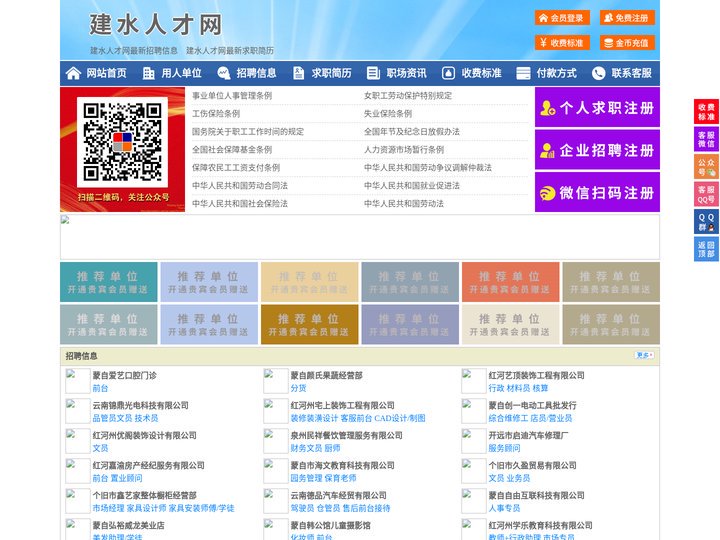This screenshot has height=540, width=720.
Task: Click the chart icon beside 招聘信息
Action: tap(224, 73)
